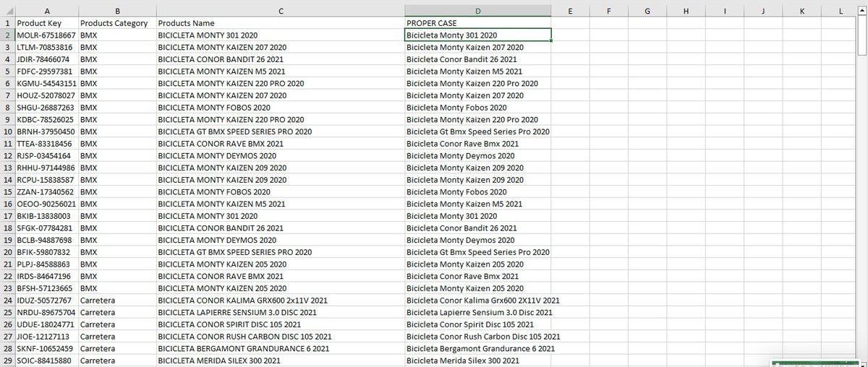Viewport: 868px width, 367px height.
Task: Click product key HOUZ-52078027
Action: (x=46, y=95)
